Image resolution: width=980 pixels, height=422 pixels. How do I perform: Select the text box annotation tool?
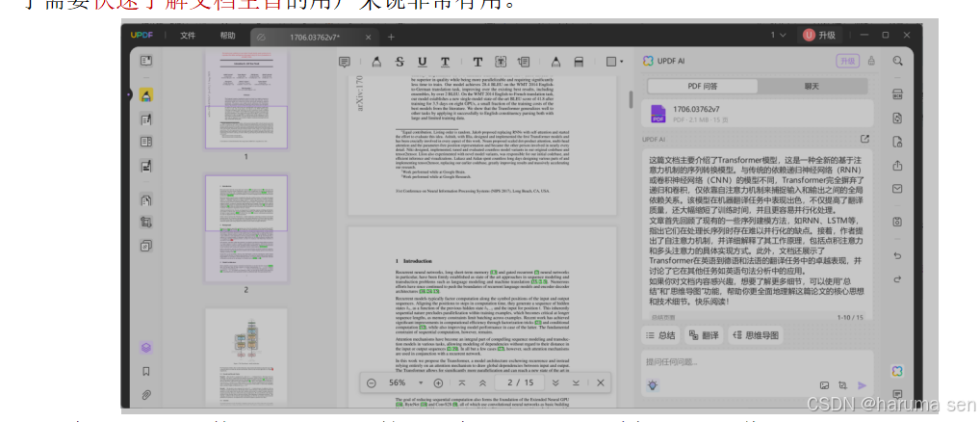click(501, 62)
